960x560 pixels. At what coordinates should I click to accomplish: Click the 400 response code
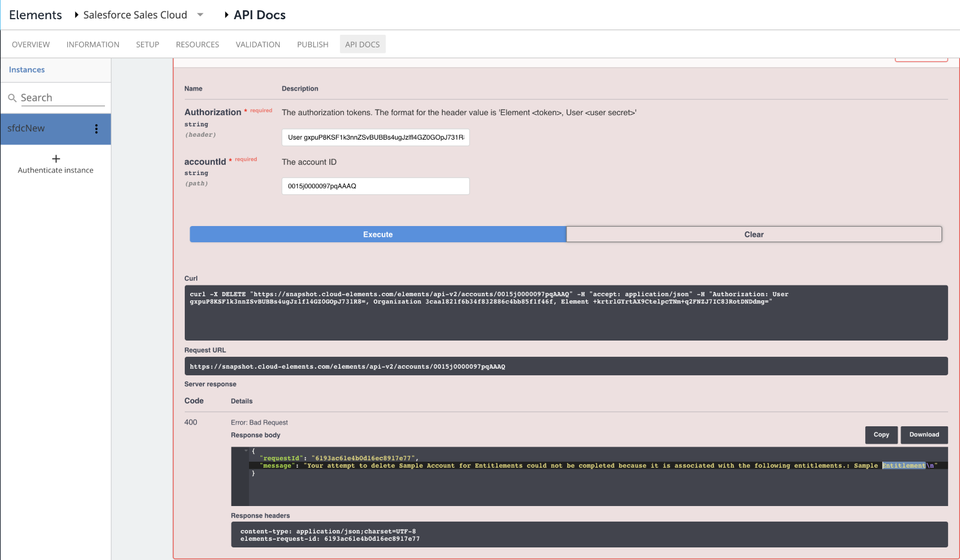(x=191, y=423)
